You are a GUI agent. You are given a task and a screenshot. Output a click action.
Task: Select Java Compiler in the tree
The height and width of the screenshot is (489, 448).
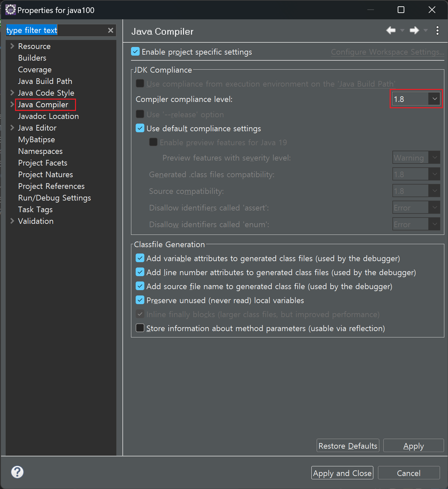tap(43, 105)
